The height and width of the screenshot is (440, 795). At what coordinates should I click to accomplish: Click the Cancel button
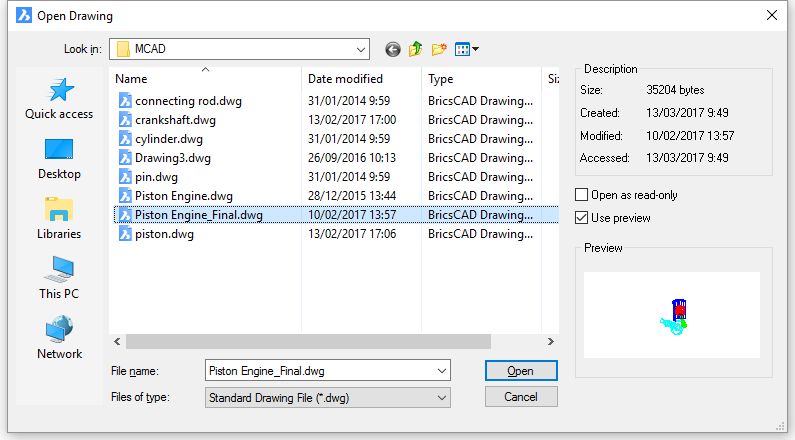tap(521, 397)
